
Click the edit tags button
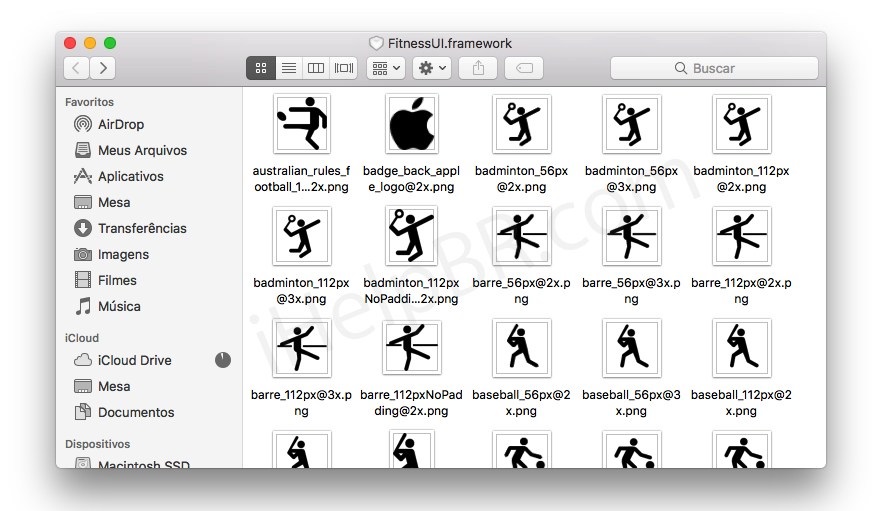(x=524, y=68)
